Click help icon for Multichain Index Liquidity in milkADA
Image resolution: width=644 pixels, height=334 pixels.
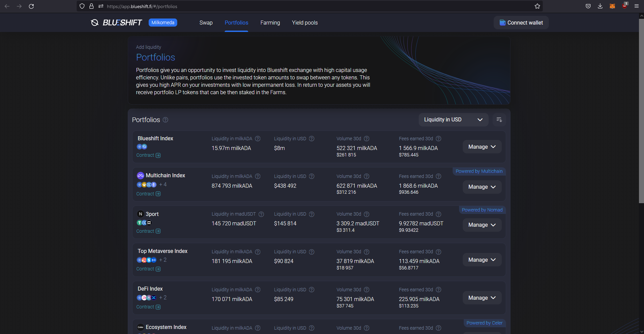(258, 176)
